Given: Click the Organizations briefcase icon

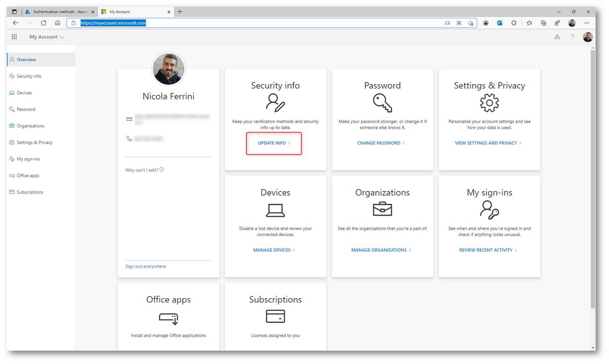Looking at the screenshot, I should [382, 209].
